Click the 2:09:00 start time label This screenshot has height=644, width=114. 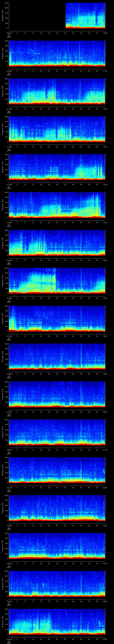(x=9, y=33)
